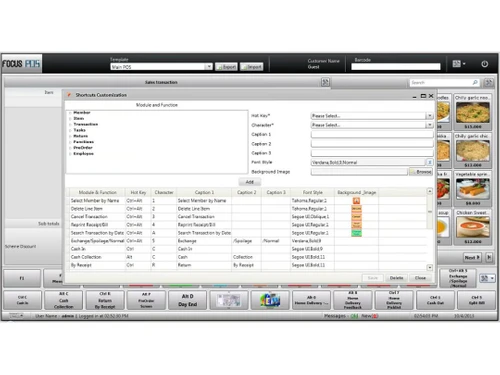The image size is (500, 375).
Task: Select the Chicken Sweet soup item thumbnail
Action: click(473, 227)
